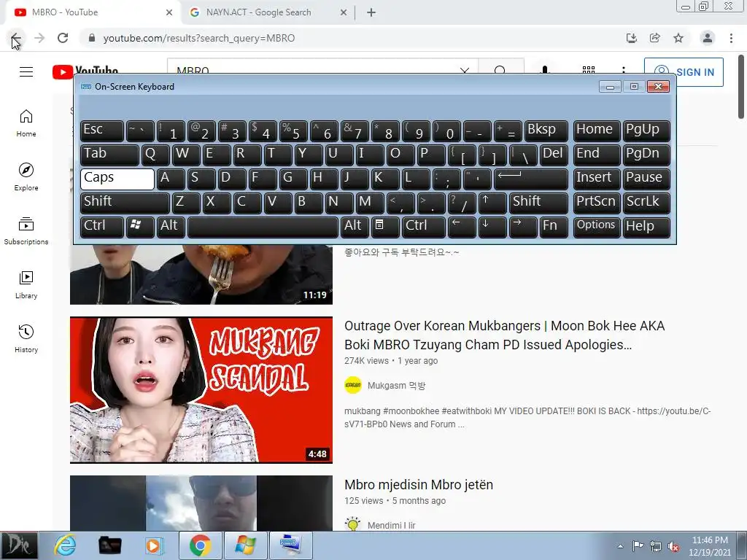Click the taskbar clock showing 11:46 PM
Image resolution: width=747 pixels, height=560 pixels.
pos(709,546)
